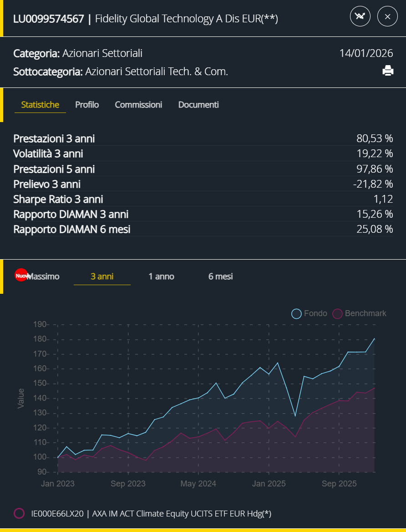The width and height of the screenshot is (406, 532).
Task: Show the Documenti tab
Action: (x=198, y=105)
